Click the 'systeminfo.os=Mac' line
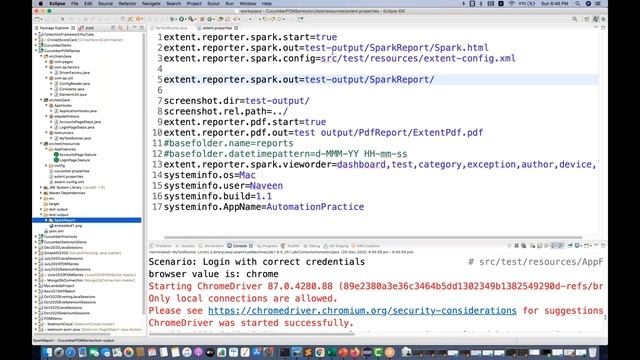This screenshot has height=360, width=640. (209, 175)
